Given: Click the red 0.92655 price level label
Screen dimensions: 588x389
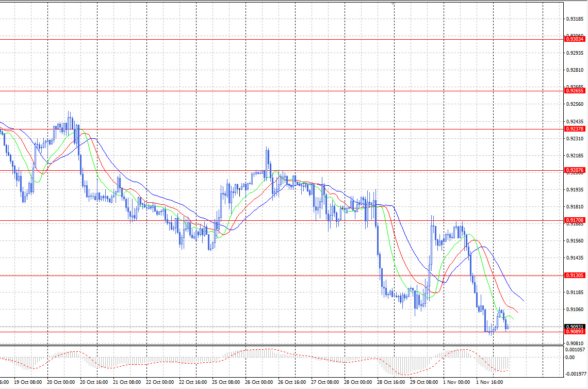Looking at the screenshot, I should (x=575, y=91).
